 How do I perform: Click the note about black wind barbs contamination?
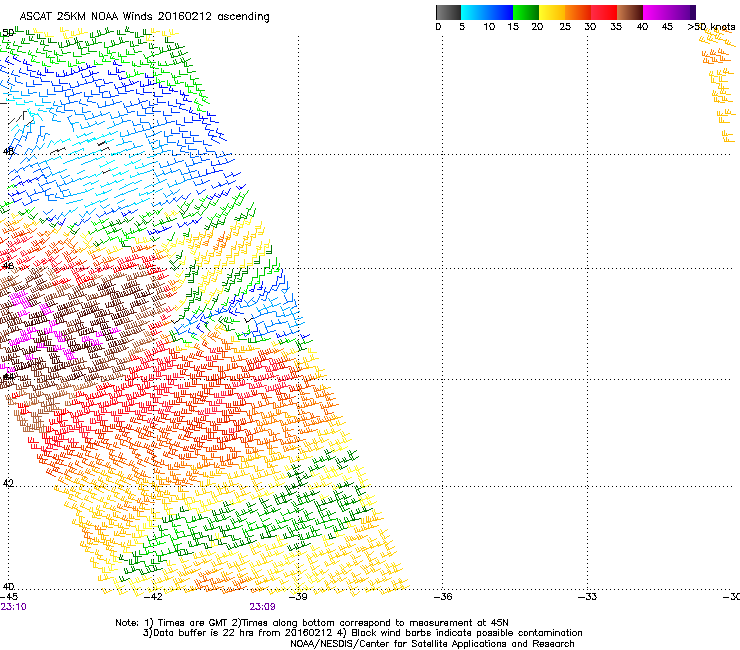coord(460,633)
